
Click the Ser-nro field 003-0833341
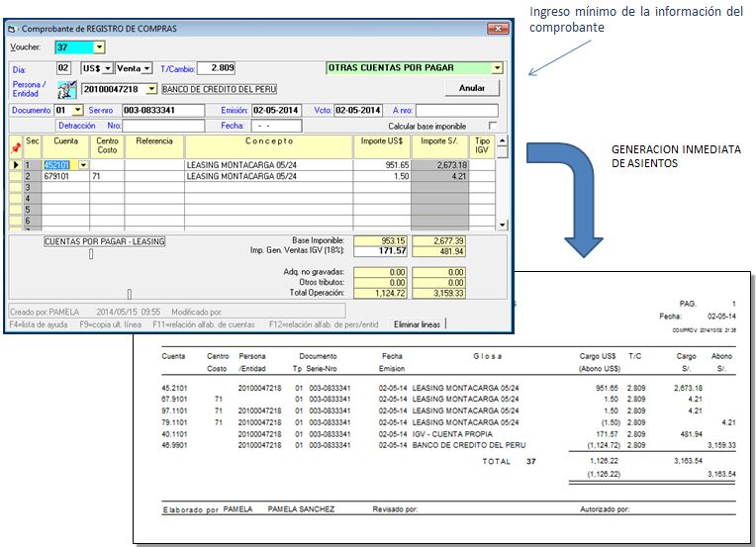[163, 111]
